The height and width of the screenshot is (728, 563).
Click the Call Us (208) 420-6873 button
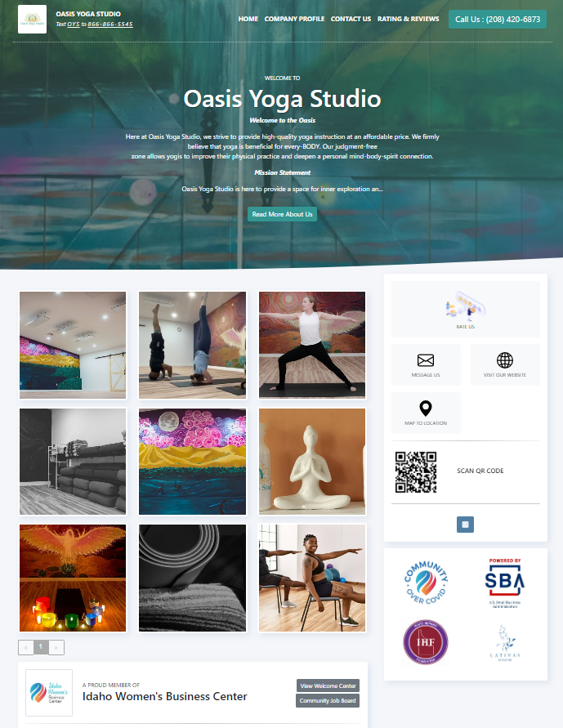click(x=498, y=20)
